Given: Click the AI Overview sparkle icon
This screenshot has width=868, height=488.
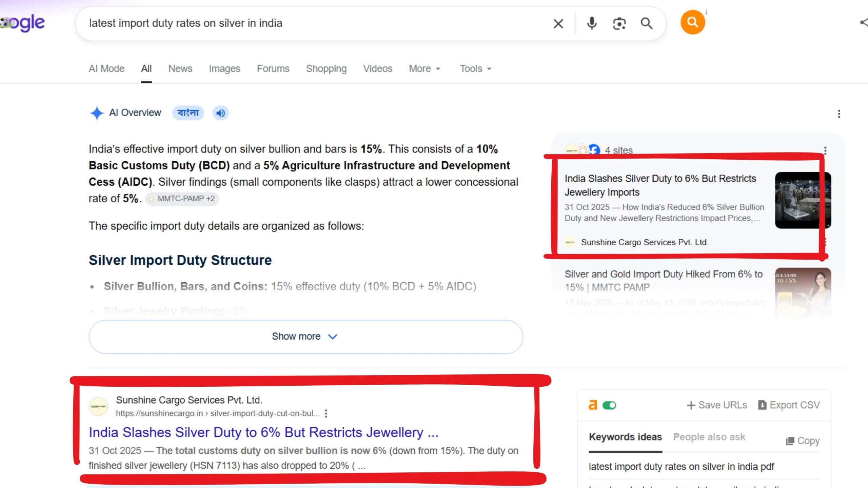Looking at the screenshot, I should click(x=97, y=113).
